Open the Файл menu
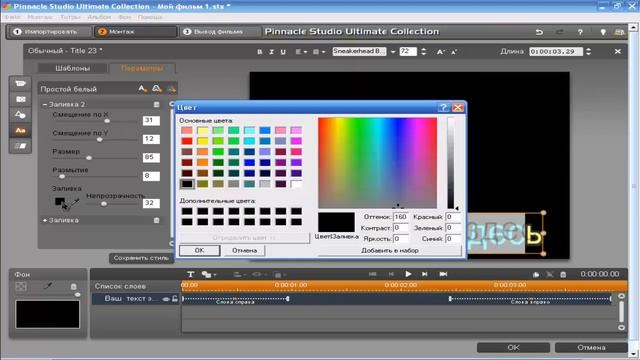The image size is (640, 360). pos(12,17)
